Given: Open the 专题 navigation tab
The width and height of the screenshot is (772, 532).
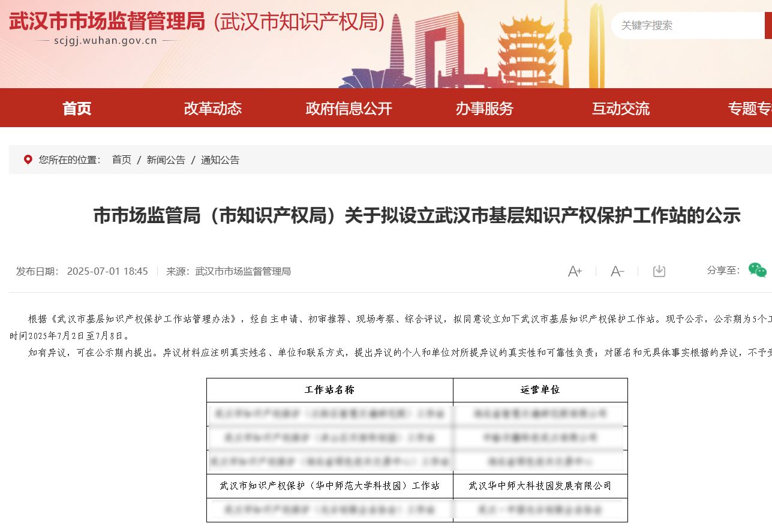Looking at the screenshot, I should [x=750, y=109].
